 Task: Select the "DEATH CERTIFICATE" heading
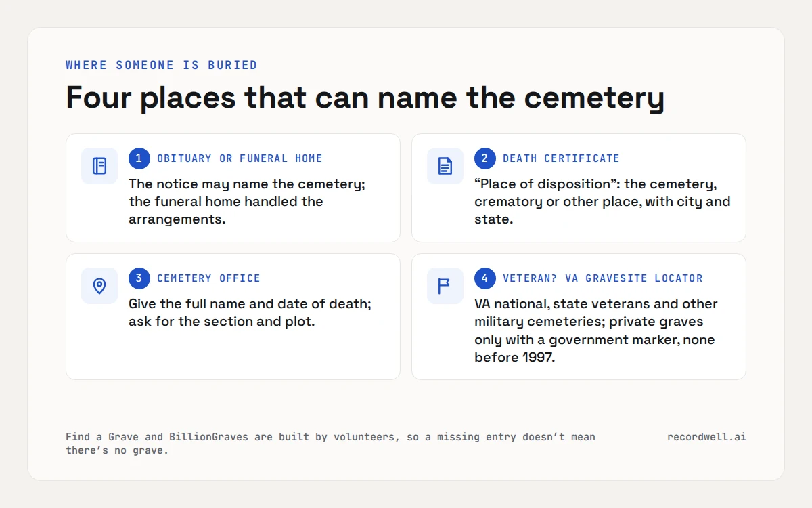coord(561,158)
